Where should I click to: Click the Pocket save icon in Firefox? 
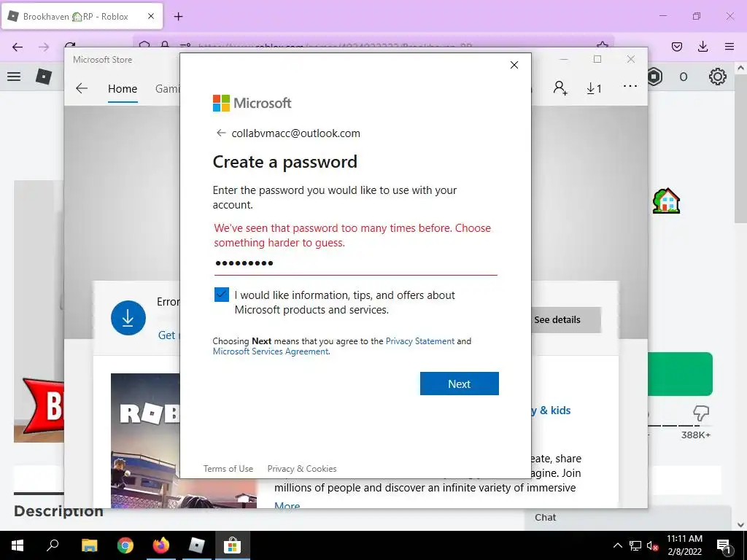pos(676,47)
